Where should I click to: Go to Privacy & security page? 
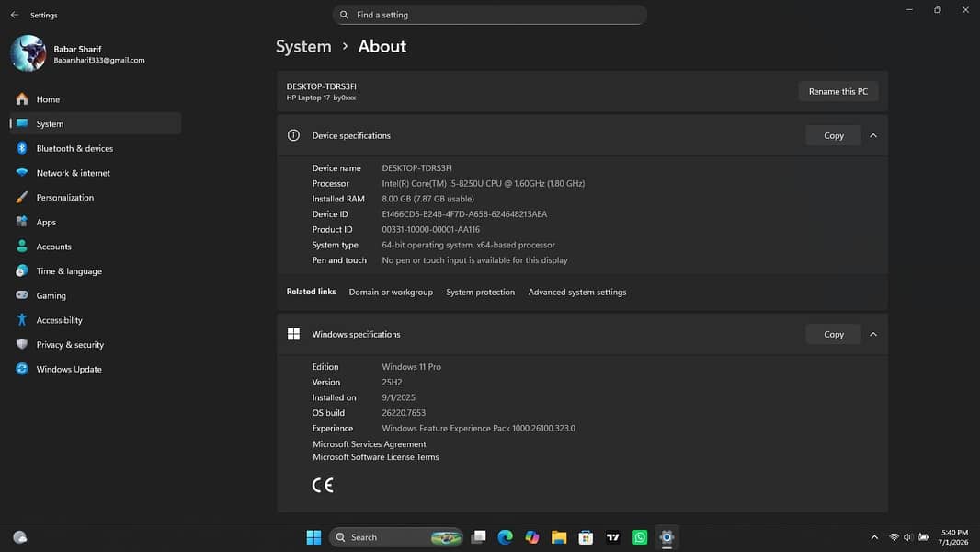[x=96, y=344]
